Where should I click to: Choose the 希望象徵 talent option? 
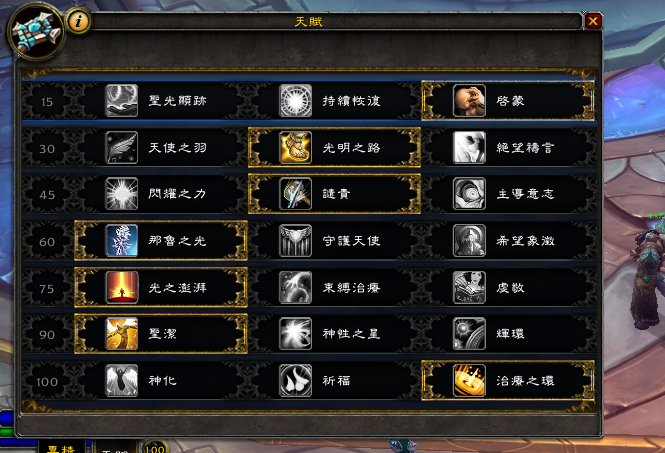(x=509, y=240)
